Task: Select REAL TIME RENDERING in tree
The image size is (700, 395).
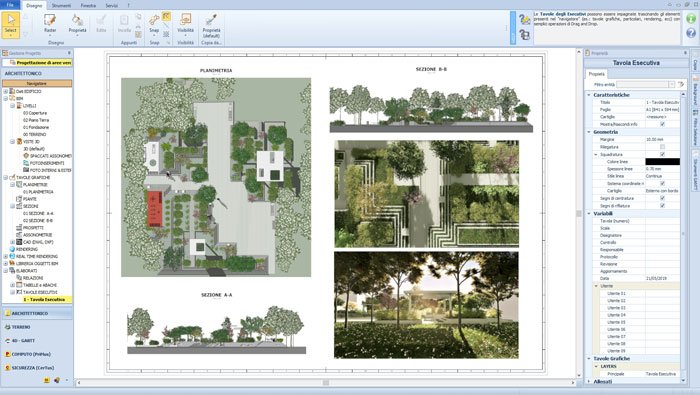Action: pos(37,257)
